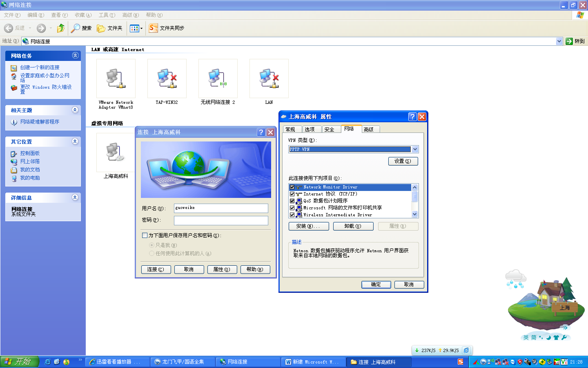The image size is (588, 368).
Task: Uncheck the Network Monitor Driver item
Action: 292,187
